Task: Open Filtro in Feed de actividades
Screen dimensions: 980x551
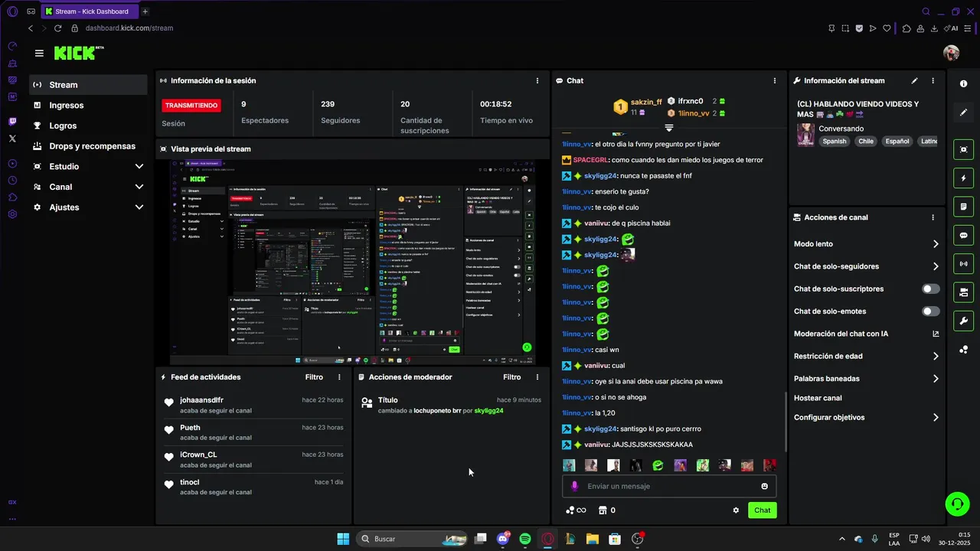Action: pyautogui.click(x=314, y=377)
